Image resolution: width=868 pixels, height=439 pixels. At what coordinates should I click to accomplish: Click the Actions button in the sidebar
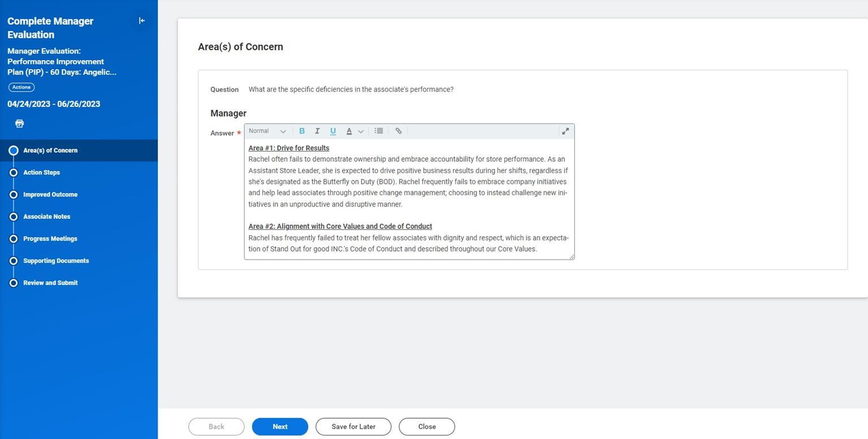(x=21, y=87)
